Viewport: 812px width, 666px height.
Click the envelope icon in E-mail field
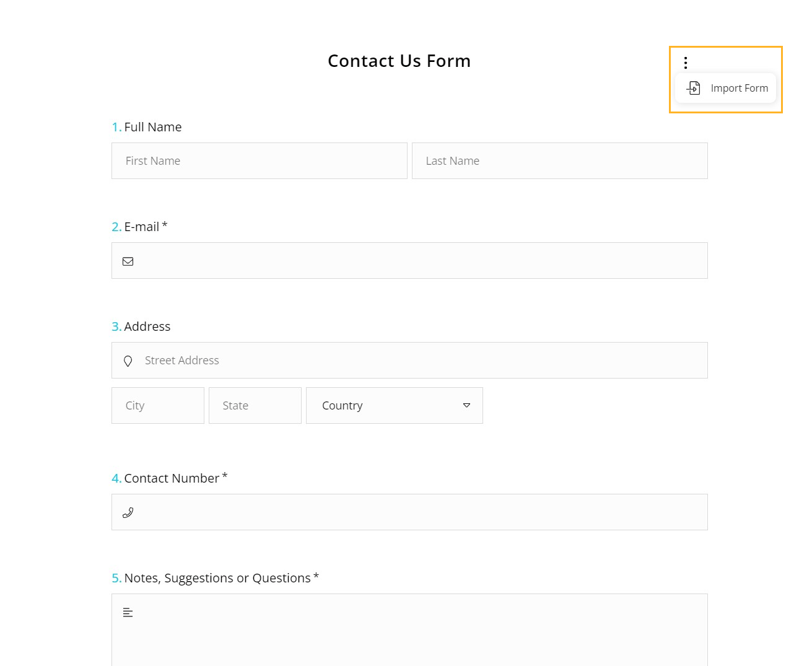coord(128,261)
